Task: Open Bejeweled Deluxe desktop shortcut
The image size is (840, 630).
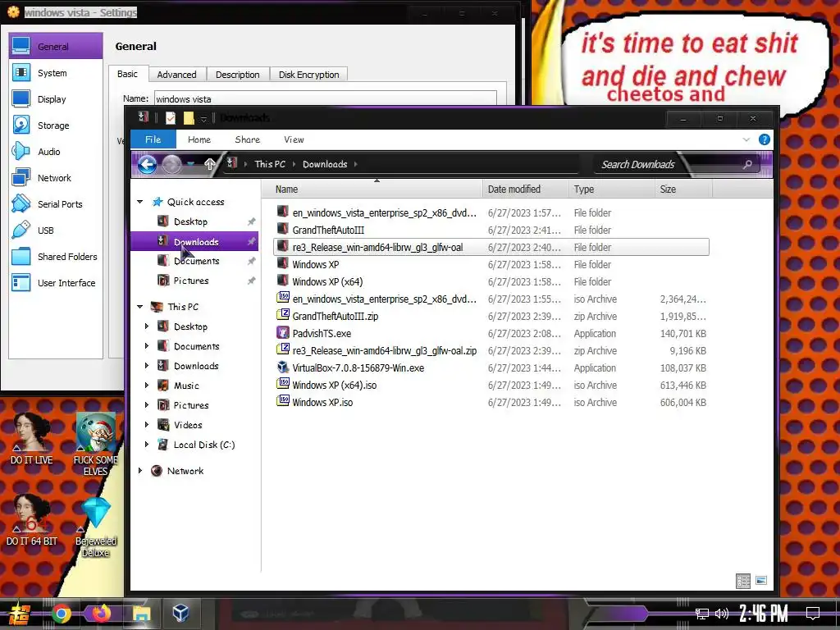Action: [x=95, y=527]
